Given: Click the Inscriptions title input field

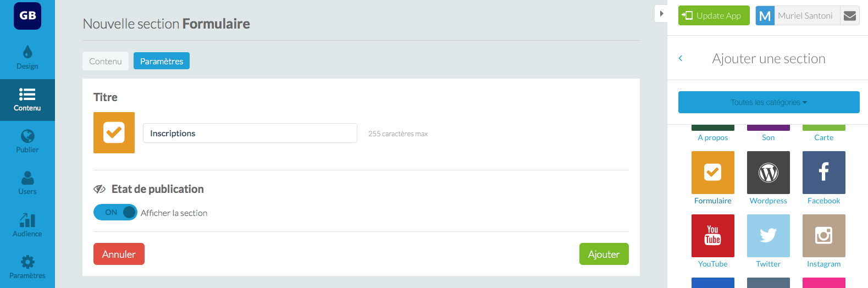Looking at the screenshot, I should pyautogui.click(x=250, y=133).
